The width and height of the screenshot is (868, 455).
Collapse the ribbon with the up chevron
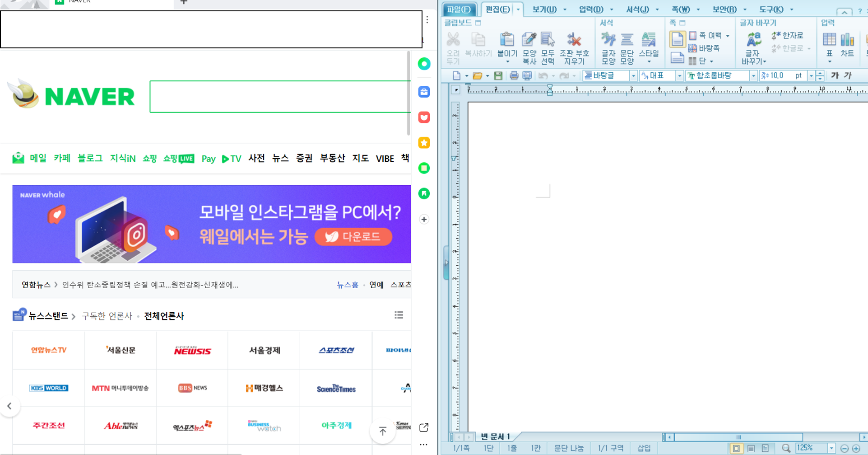point(844,12)
